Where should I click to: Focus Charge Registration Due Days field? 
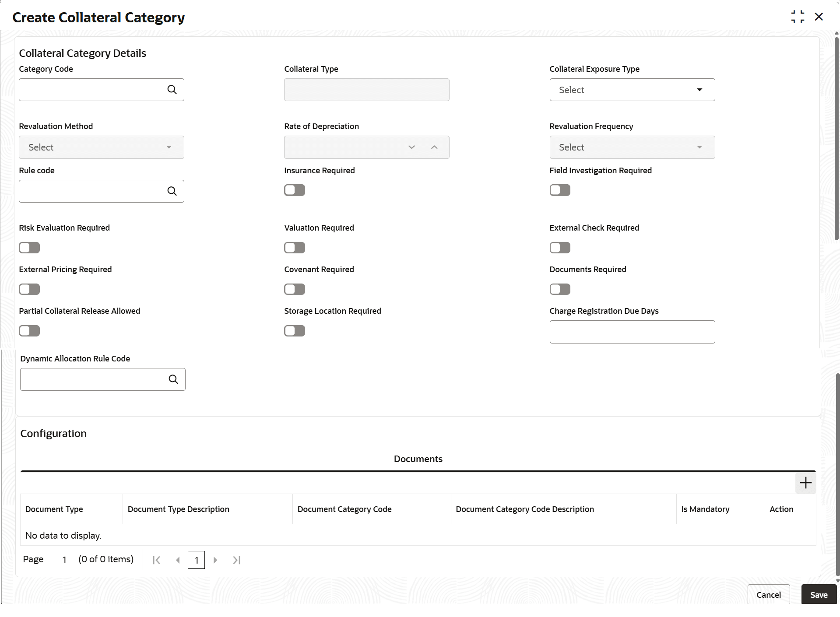(x=632, y=332)
